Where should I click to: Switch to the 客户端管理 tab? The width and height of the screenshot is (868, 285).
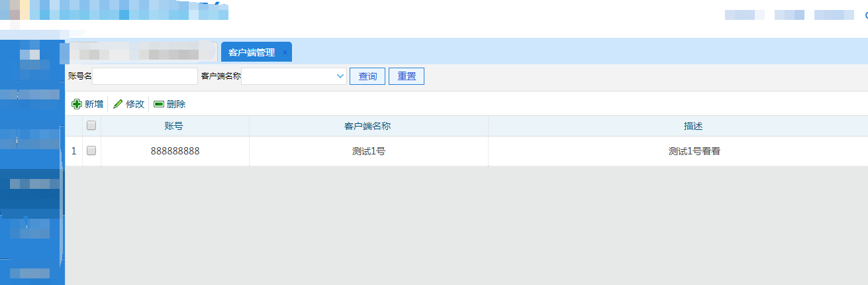coord(252,52)
